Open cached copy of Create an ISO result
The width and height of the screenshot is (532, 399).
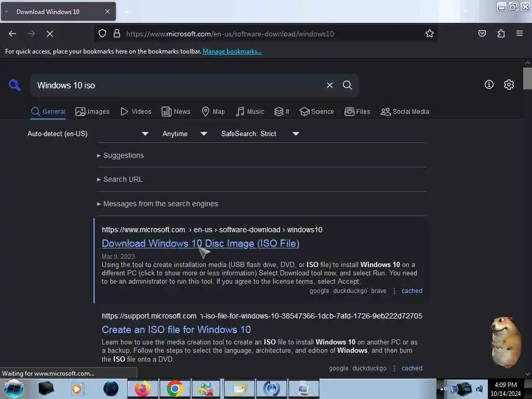pyautogui.click(x=412, y=368)
